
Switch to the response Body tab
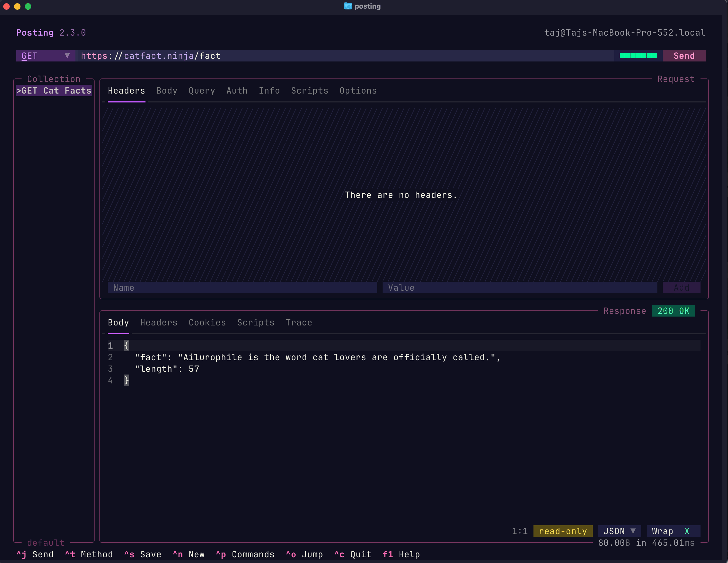tap(118, 322)
